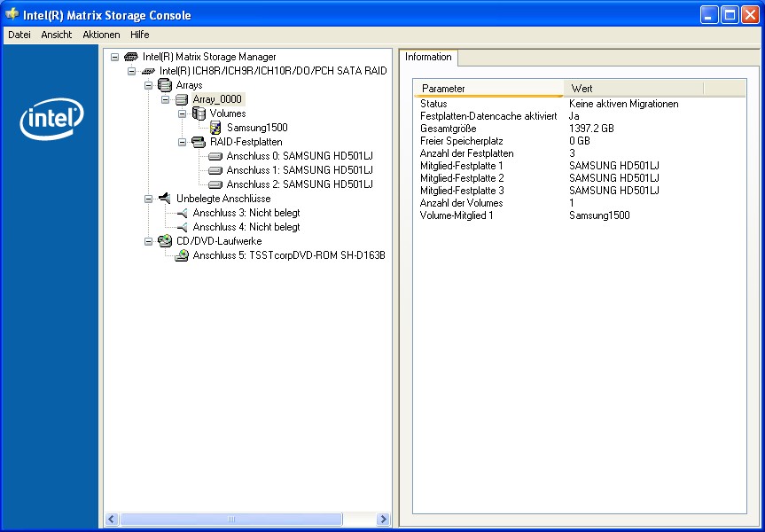This screenshot has height=532, width=765.
Task: Click the Anschluss 5 DVD-ROM icon
Action: pos(182,255)
